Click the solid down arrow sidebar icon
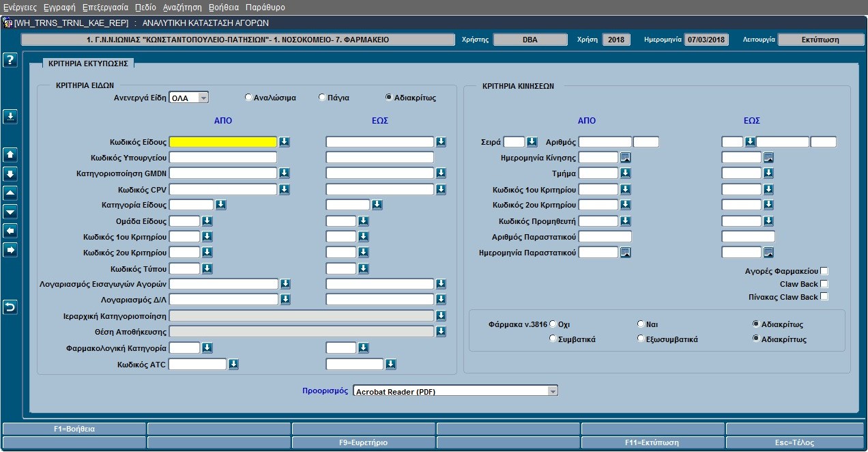Screen dimensions: 868x452 (10, 173)
